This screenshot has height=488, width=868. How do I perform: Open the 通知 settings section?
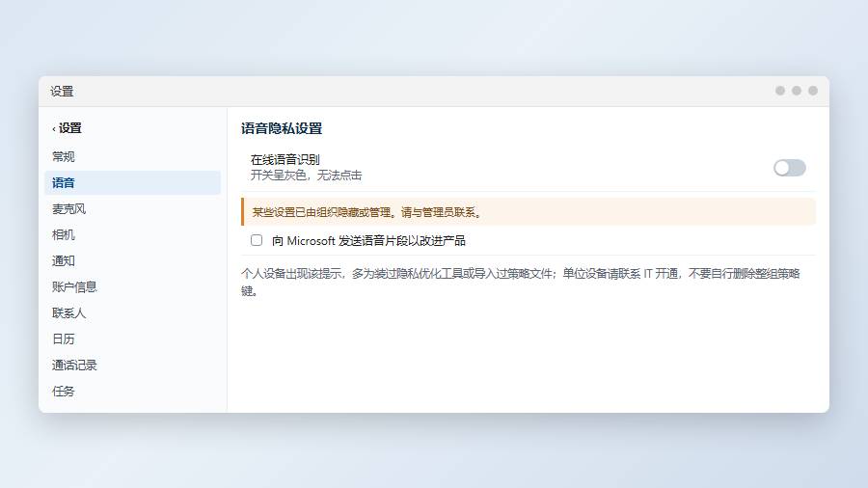(x=132, y=260)
